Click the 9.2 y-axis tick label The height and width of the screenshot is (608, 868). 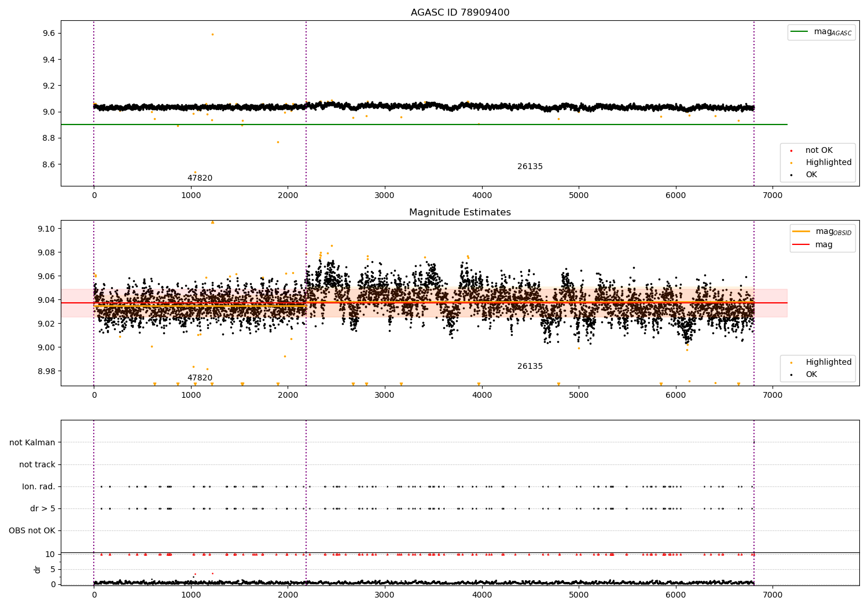coord(48,86)
